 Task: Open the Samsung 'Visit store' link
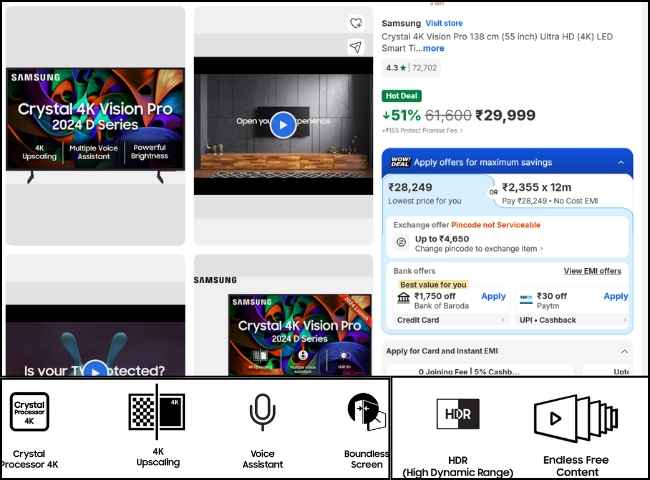pyautogui.click(x=444, y=23)
